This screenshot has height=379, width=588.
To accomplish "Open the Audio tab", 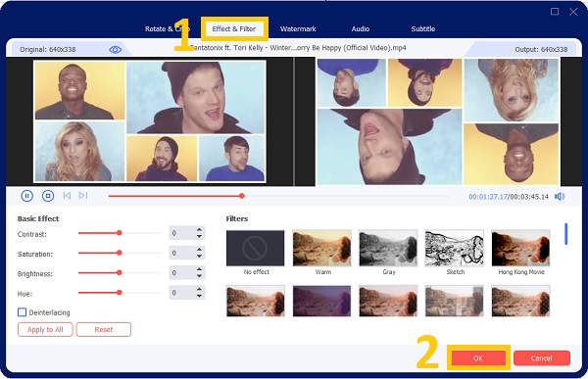I will (361, 28).
